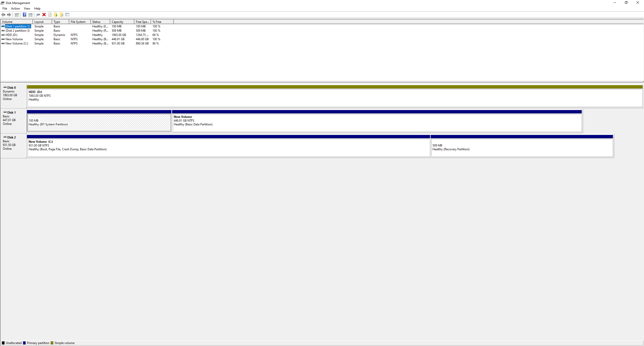644x346 pixels.
Task: Click the checklist view settings toolbar icon
Action: pos(67,15)
